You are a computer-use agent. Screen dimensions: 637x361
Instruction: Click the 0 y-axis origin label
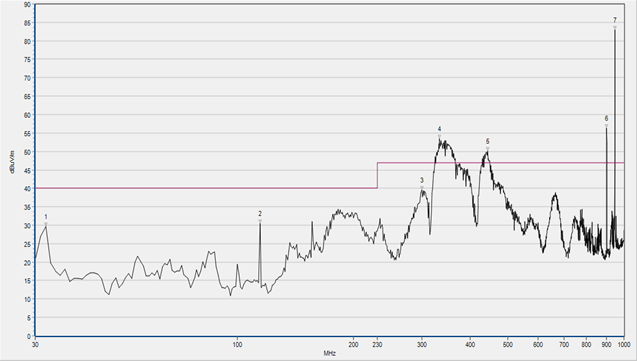(x=28, y=336)
